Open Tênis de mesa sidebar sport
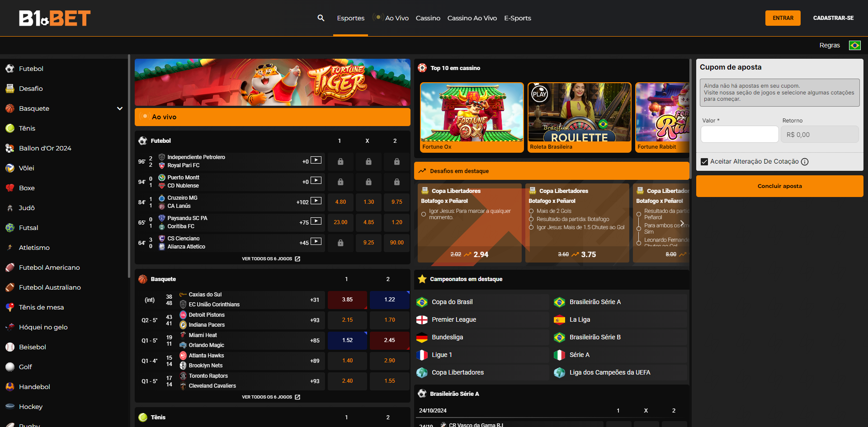Viewport: 868px width, 427px height. tap(41, 307)
